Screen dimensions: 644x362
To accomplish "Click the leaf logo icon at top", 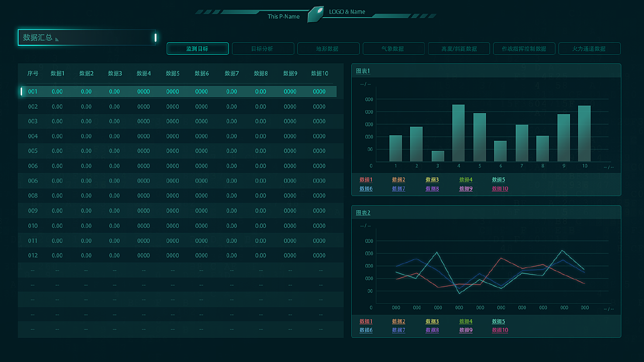I will point(315,14).
